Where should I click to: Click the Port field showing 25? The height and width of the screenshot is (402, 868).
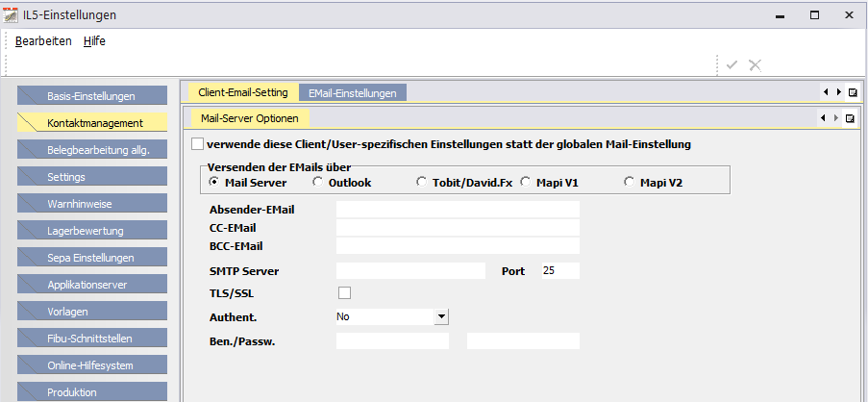560,271
